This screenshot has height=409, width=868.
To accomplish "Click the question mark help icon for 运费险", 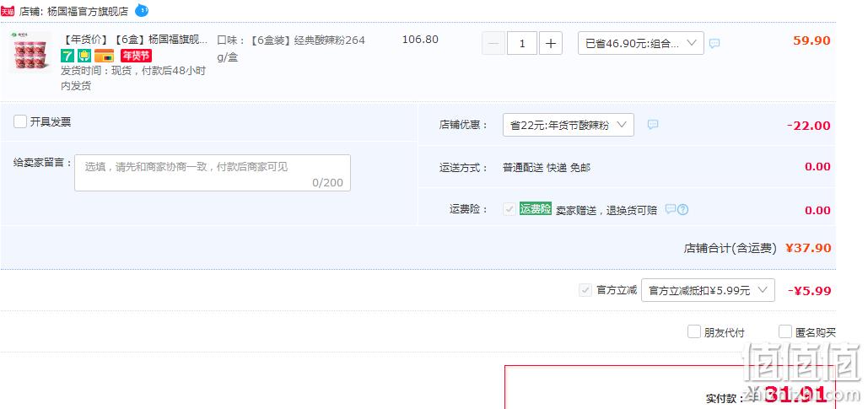I will pos(683,209).
